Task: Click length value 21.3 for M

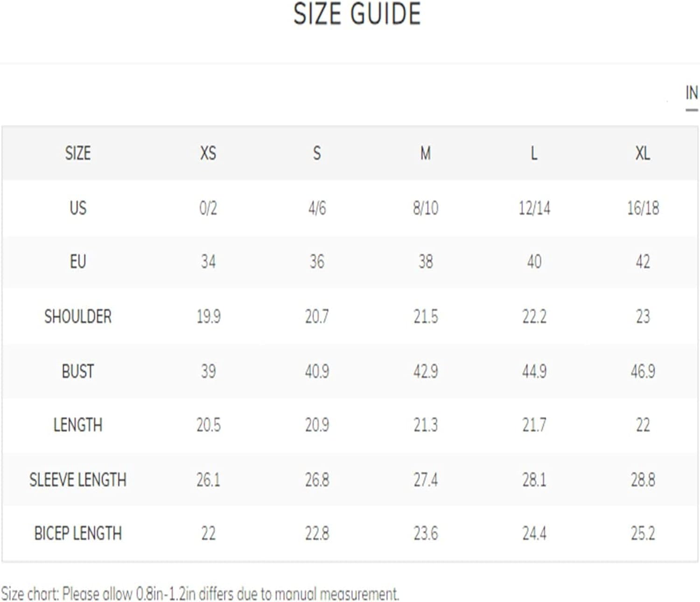Action: pos(426,425)
